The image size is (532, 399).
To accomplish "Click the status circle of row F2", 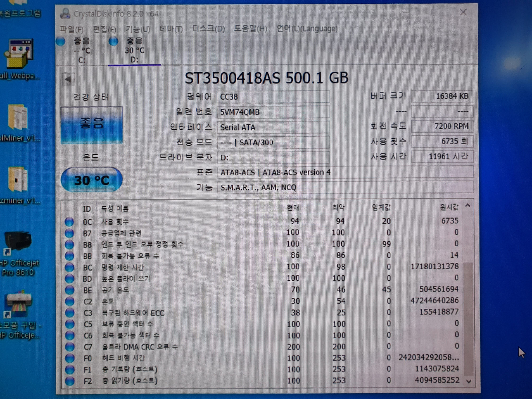I will click(70, 381).
